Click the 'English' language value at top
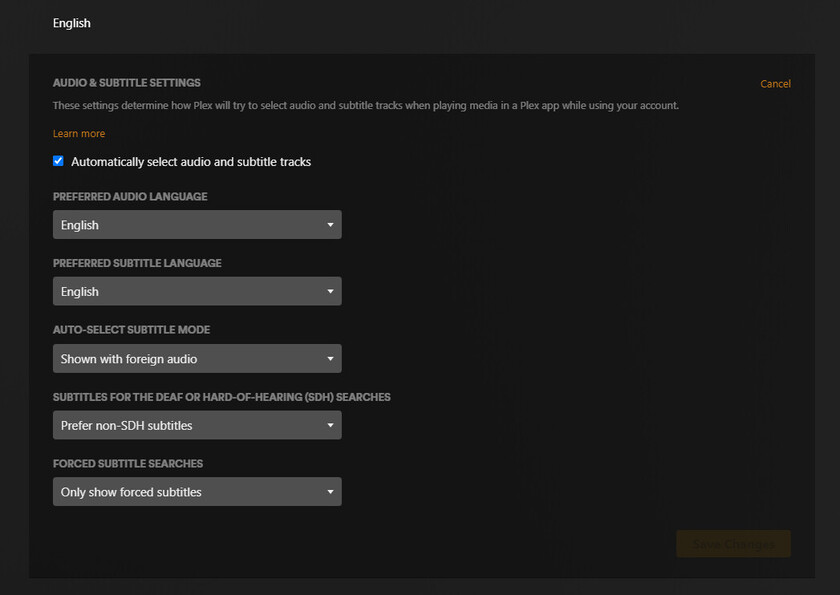The width and height of the screenshot is (840, 595). pos(72,23)
